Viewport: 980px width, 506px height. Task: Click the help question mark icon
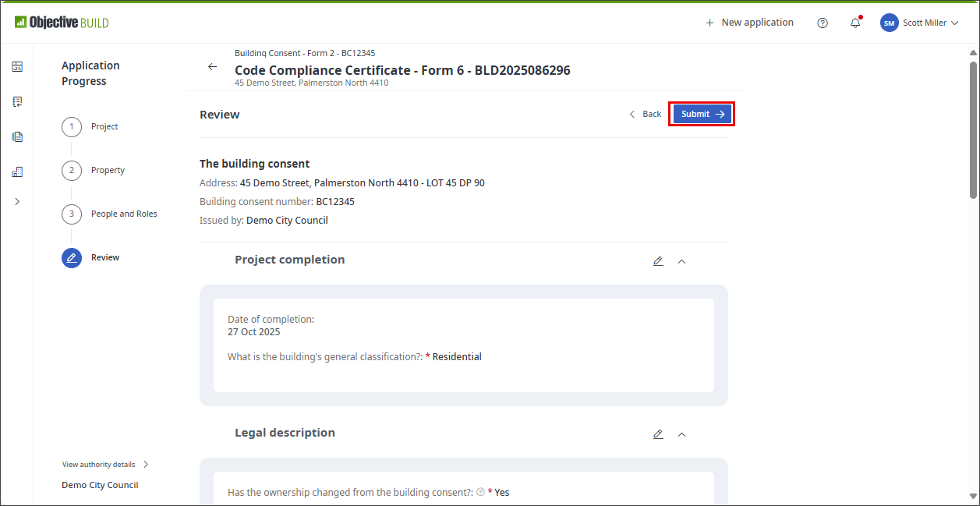point(823,23)
